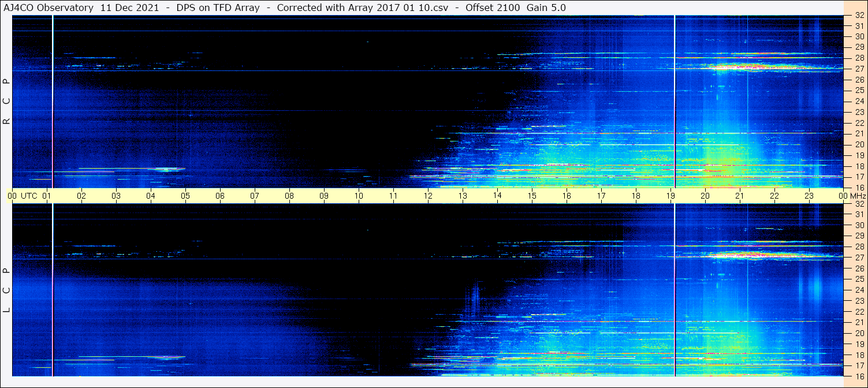Select the 15 UTC time axis label
The image size is (868, 388).
532,196
